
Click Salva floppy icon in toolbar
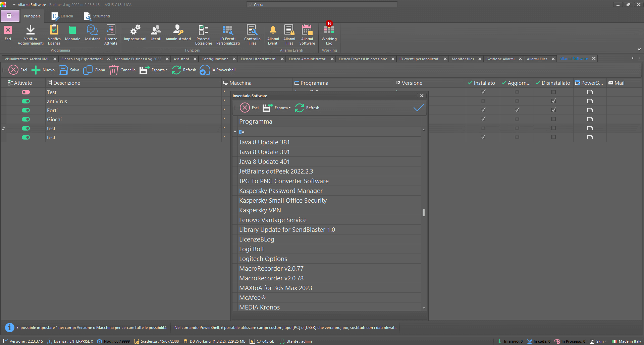click(x=63, y=70)
